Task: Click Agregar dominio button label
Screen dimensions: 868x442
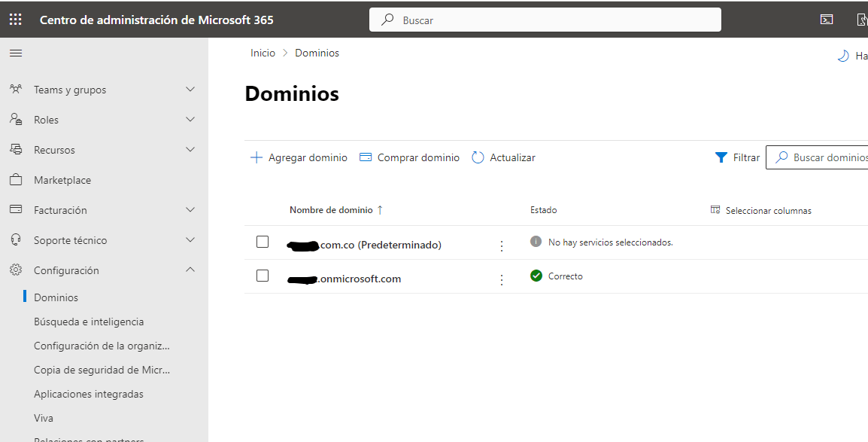Action: point(308,157)
